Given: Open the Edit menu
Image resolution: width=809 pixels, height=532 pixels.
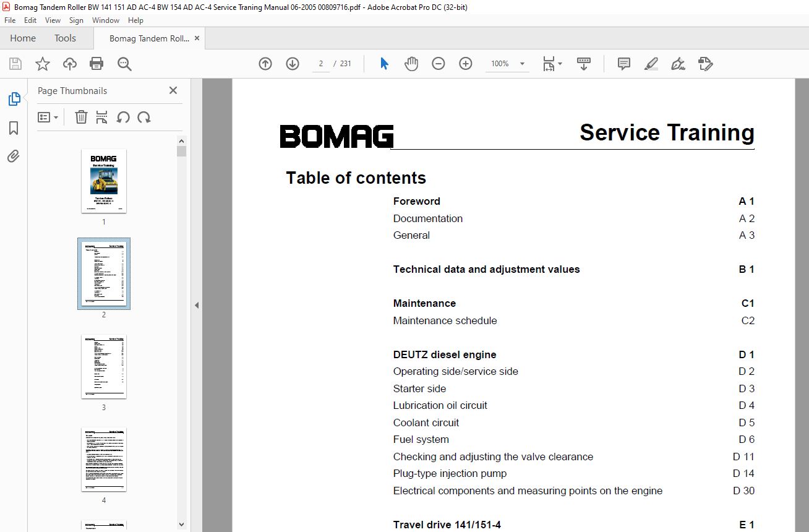Looking at the screenshot, I should point(30,20).
